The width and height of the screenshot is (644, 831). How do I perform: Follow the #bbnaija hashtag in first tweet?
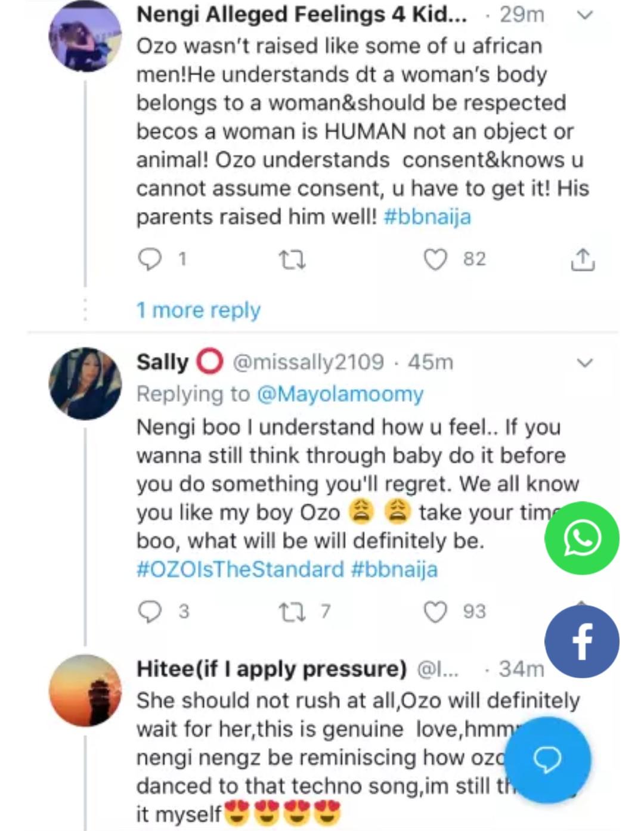[427, 216]
